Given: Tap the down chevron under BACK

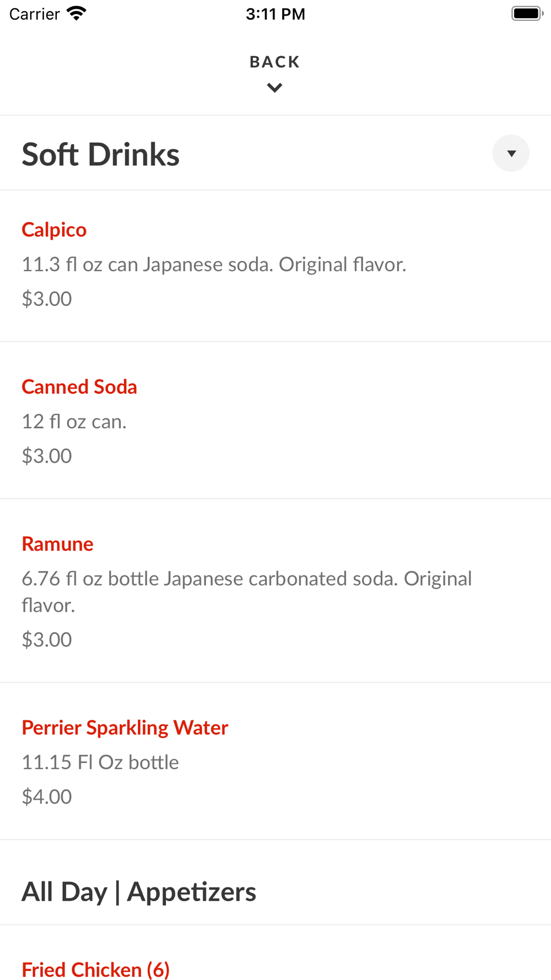Looking at the screenshot, I should 274,88.
